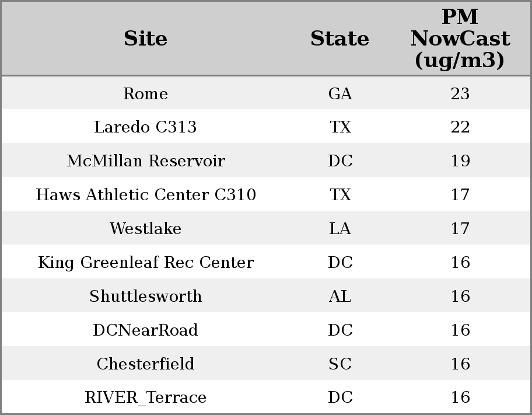532x415 pixels.
Task: Select Haws Athletic Center C310 cell
Action: 146,194
